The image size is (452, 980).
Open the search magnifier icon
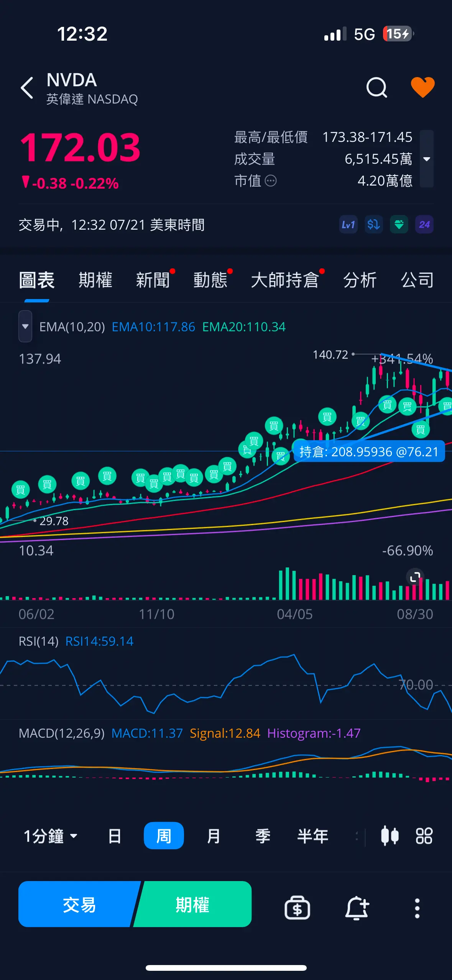coord(376,88)
